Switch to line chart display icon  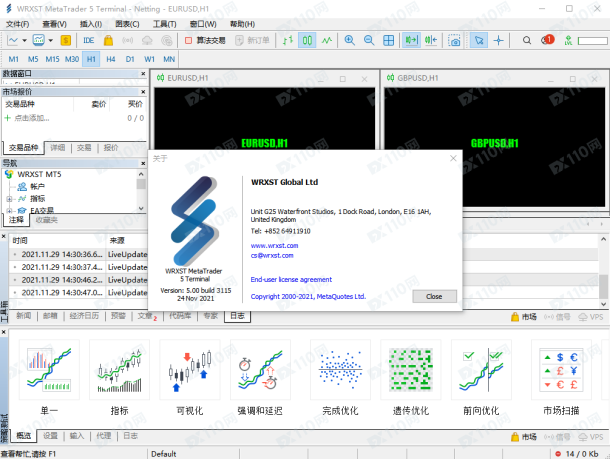point(327,40)
